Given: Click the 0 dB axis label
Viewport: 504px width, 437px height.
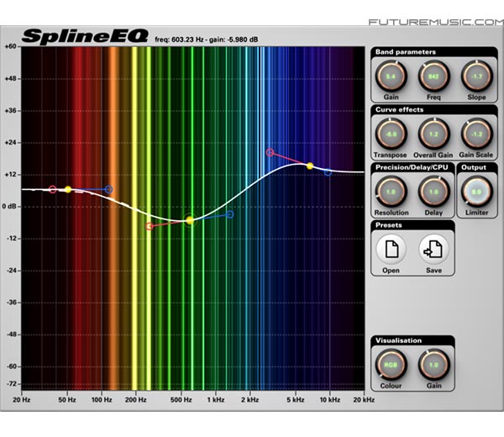Looking at the screenshot, I should click(x=9, y=207).
